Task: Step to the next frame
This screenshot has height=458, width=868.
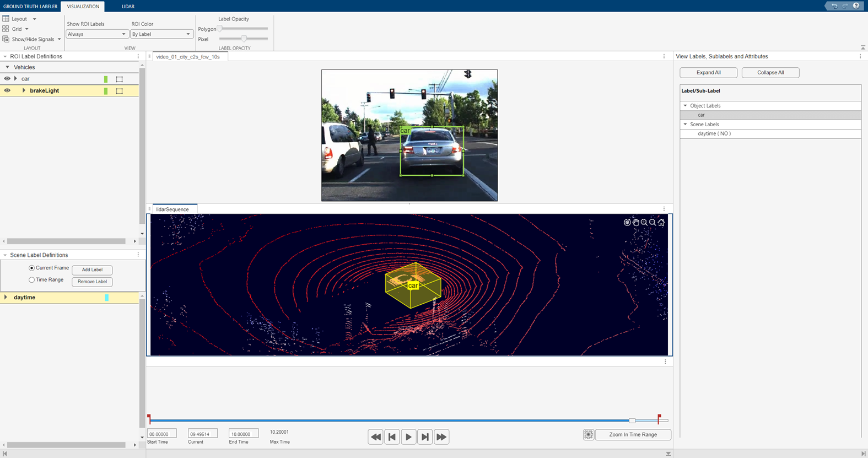Action: tap(425, 437)
